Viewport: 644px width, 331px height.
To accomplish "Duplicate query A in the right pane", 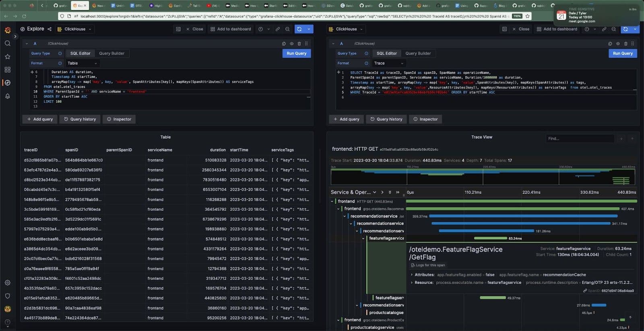I will tap(610, 43).
